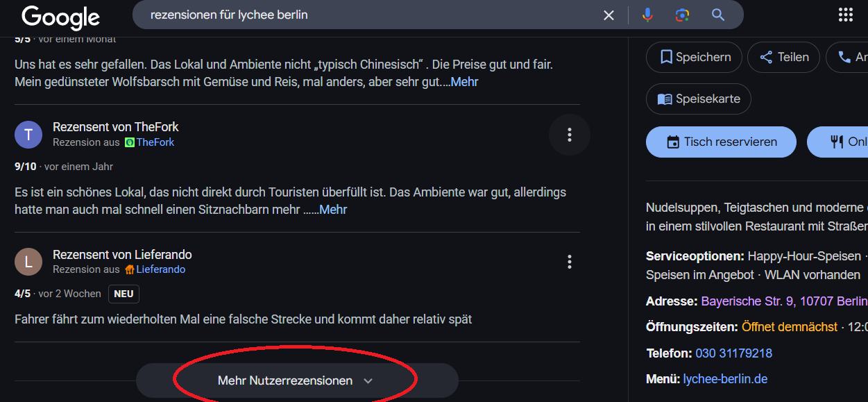Open the lychee-berlin.de menu link
868x402 pixels.
click(x=725, y=379)
